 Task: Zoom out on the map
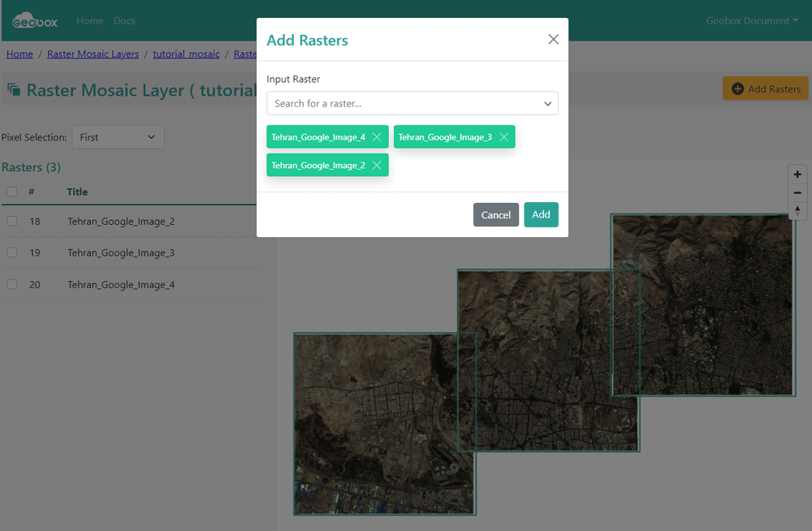click(797, 192)
